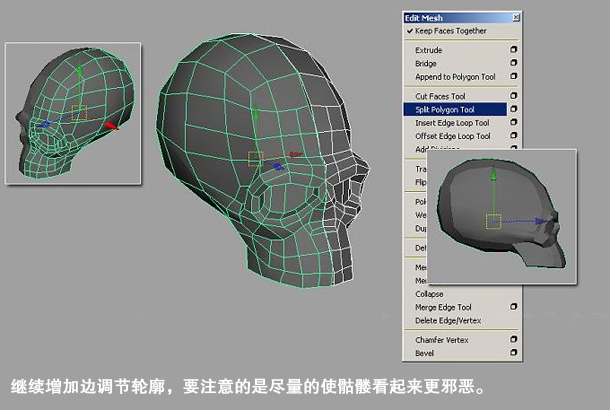
Task: Open Split Polygon Tool options box
Action: (514, 109)
